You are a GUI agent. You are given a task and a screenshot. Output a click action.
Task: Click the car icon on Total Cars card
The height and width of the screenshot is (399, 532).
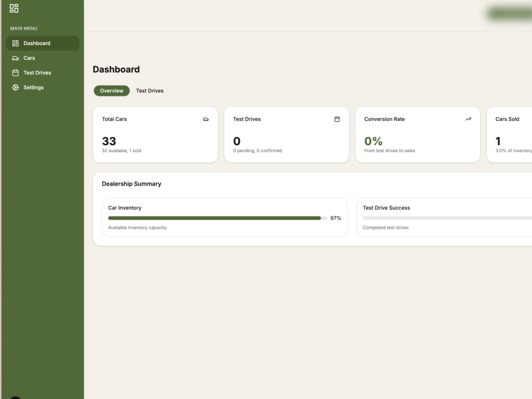coord(206,119)
